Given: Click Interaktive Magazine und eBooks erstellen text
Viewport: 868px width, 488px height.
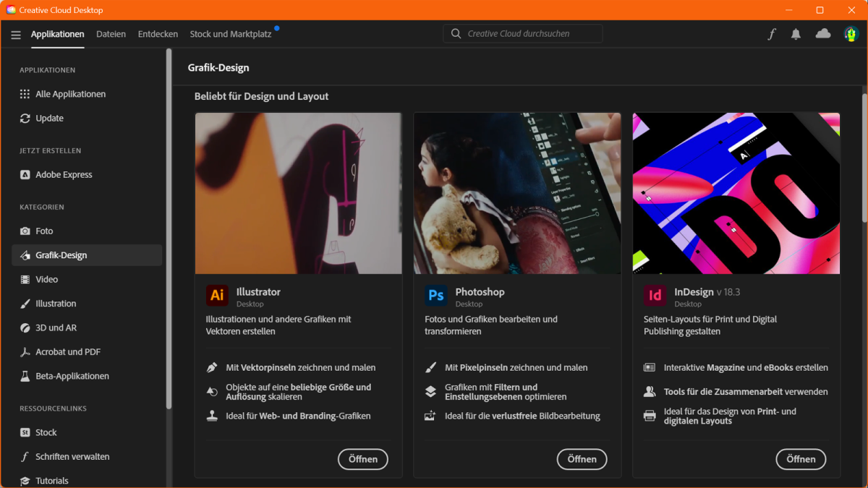Looking at the screenshot, I should [x=746, y=368].
